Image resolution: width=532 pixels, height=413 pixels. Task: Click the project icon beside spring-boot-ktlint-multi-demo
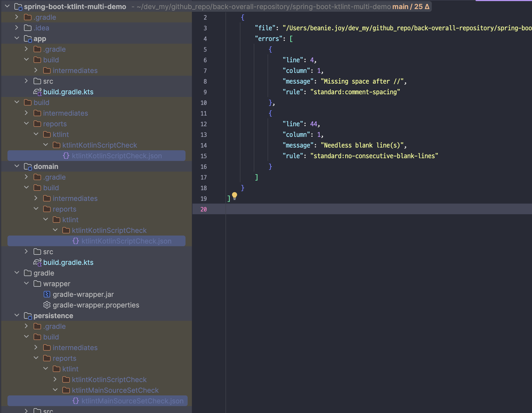coord(18,6)
